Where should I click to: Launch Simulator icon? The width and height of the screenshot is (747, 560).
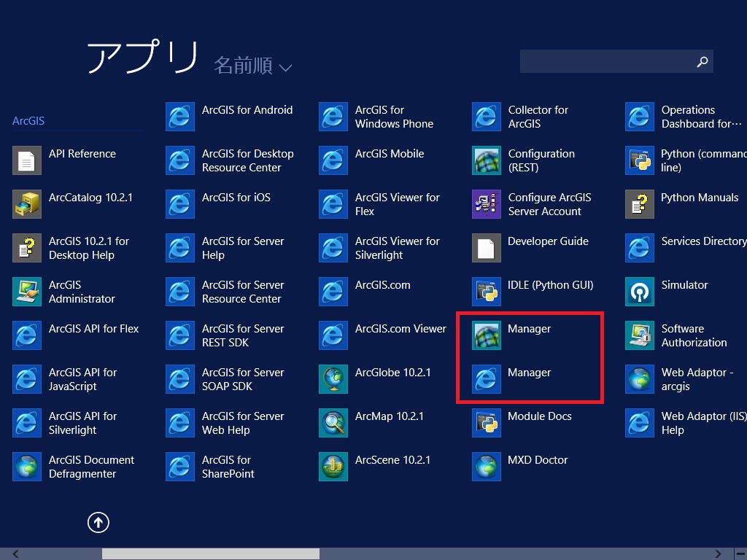(x=639, y=292)
